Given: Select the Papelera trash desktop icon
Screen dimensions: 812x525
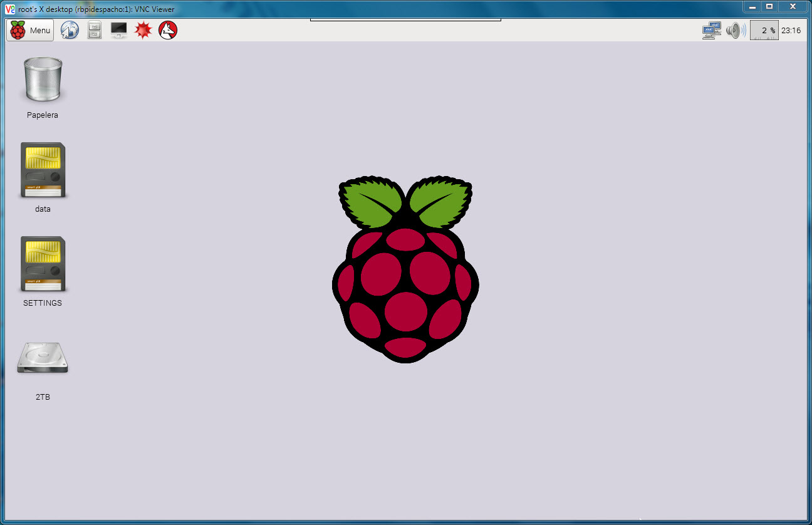Looking at the screenshot, I should [x=43, y=79].
